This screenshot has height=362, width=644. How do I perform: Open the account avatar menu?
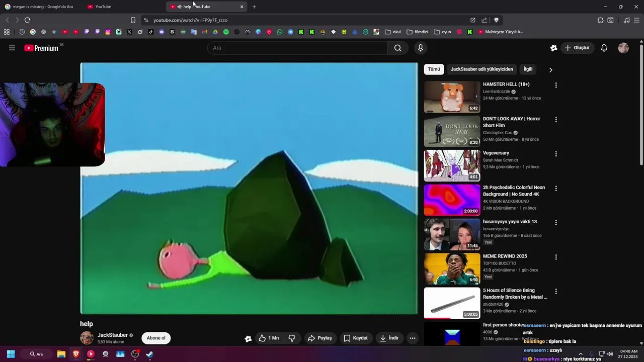pyautogui.click(x=623, y=48)
